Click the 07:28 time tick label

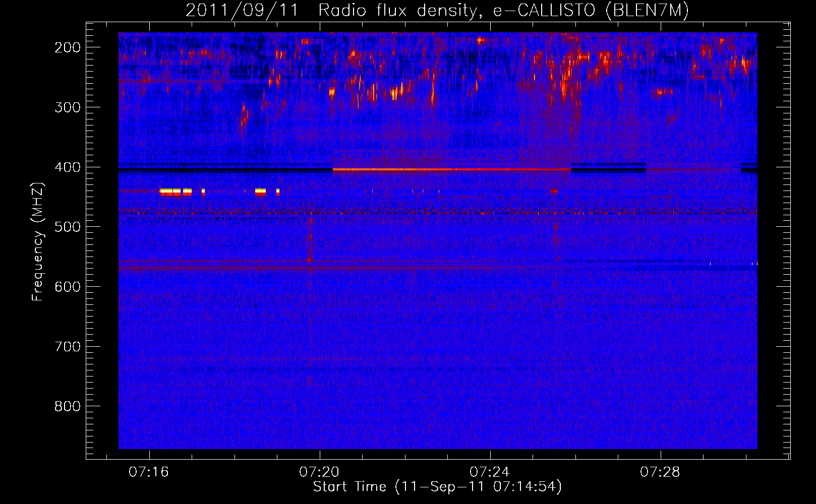pyautogui.click(x=660, y=472)
